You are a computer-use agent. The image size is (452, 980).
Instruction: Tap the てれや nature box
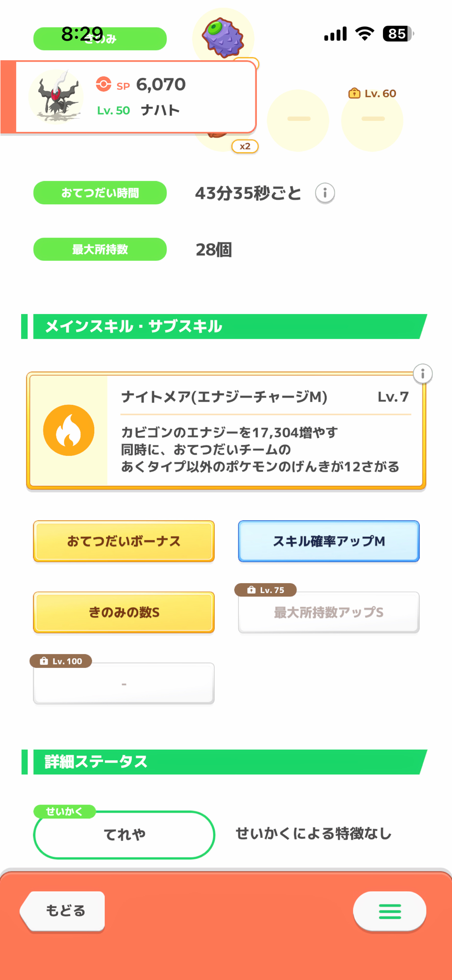(x=124, y=834)
